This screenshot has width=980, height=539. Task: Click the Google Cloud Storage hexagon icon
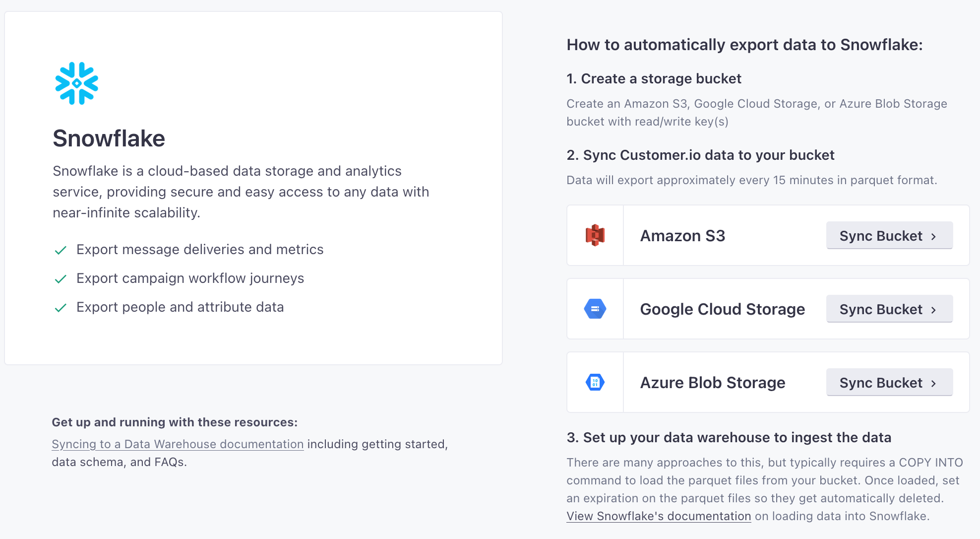[x=595, y=309]
